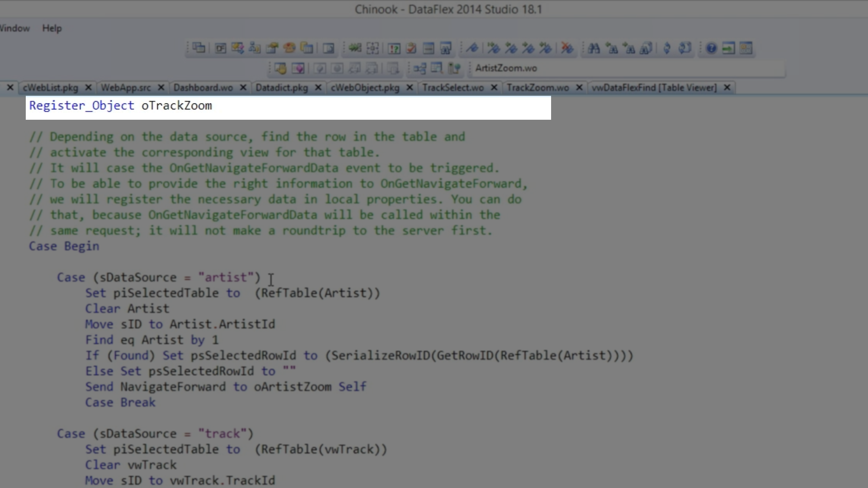Click the clear bookmarks red X icon
868x488 pixels.
567,48
